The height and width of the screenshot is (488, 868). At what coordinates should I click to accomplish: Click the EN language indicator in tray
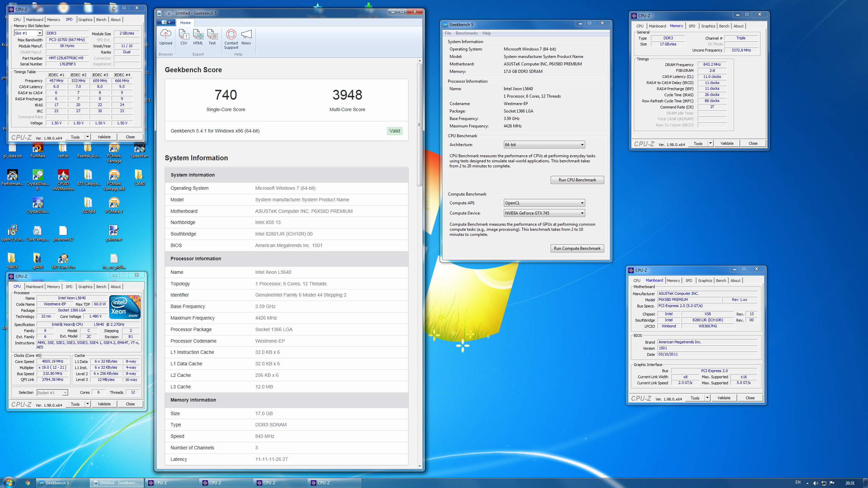click(798, 482)
